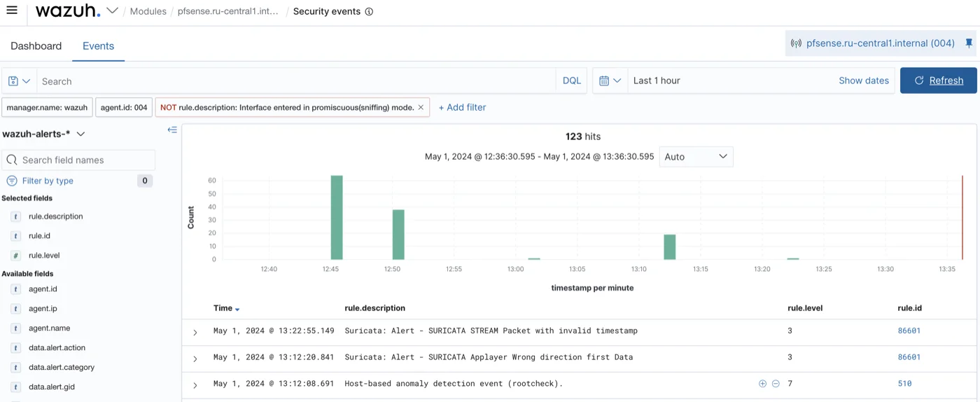This screenshot has height=402, width=980.
Task: Focus the Search query input
Action: click(x=296, y=81)
